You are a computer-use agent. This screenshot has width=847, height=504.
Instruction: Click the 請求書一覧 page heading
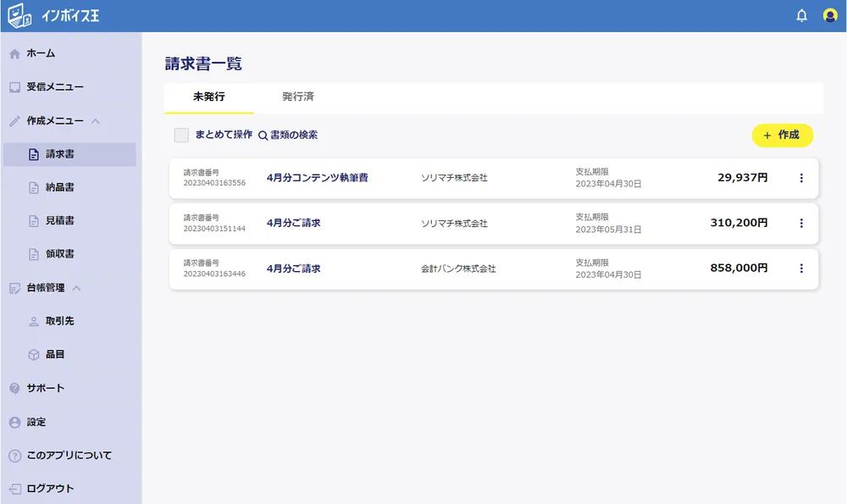tap(203, 64)
